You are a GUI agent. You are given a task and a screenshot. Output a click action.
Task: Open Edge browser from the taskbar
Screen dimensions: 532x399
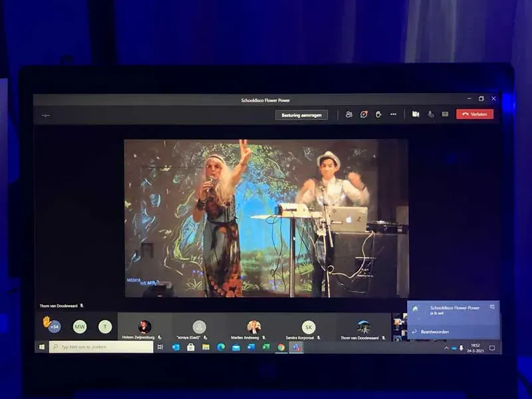point(221,347)
